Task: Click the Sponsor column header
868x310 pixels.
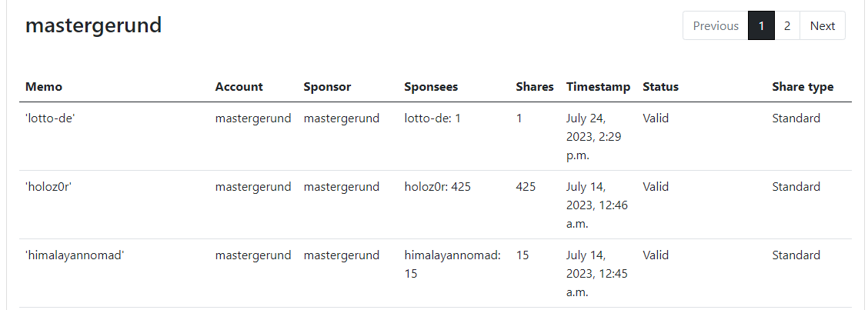Action: coord(327,87)
